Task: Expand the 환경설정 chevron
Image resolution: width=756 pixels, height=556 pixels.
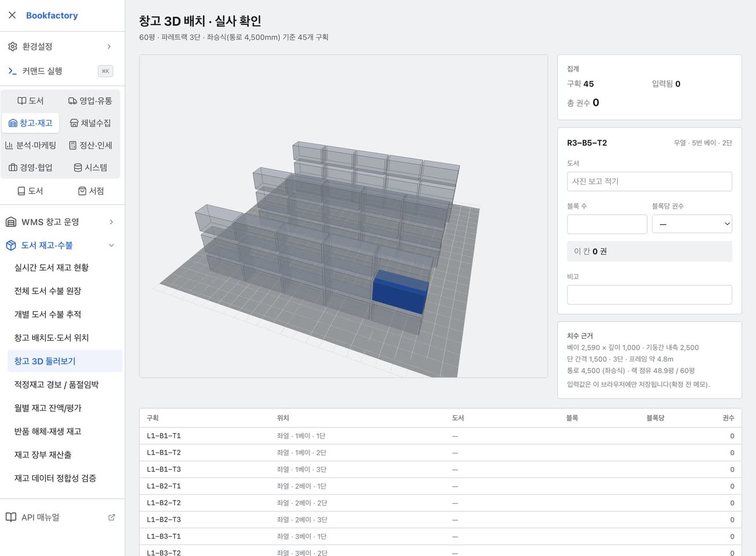Action: (x=109, y=46)
